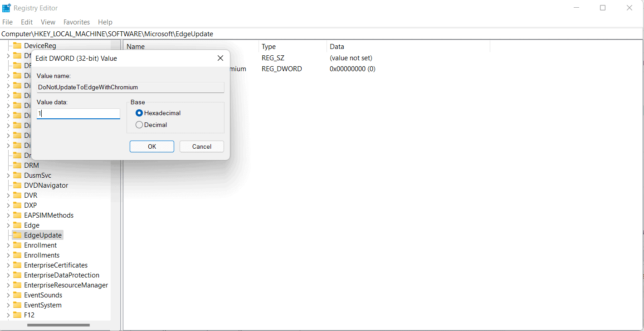Select the F12 folder icon
Screen dimensions: 644x331
point(17,315)
